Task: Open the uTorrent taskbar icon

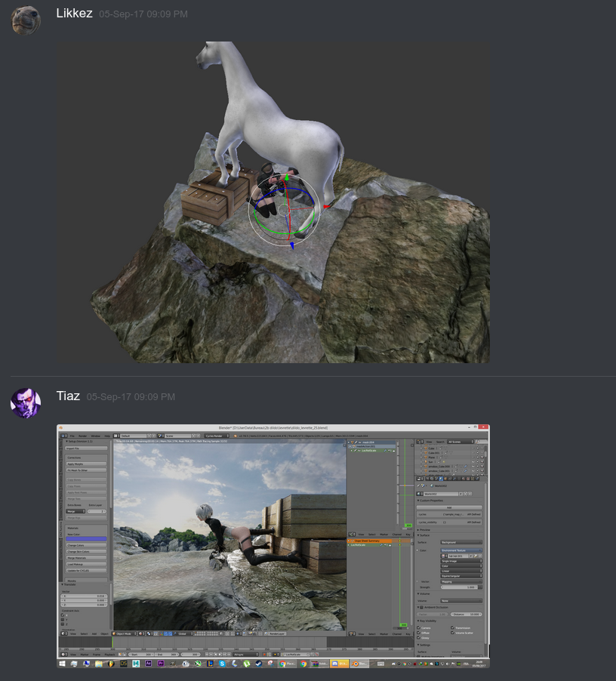Action: pyautogui.click(x=247, y=664)
